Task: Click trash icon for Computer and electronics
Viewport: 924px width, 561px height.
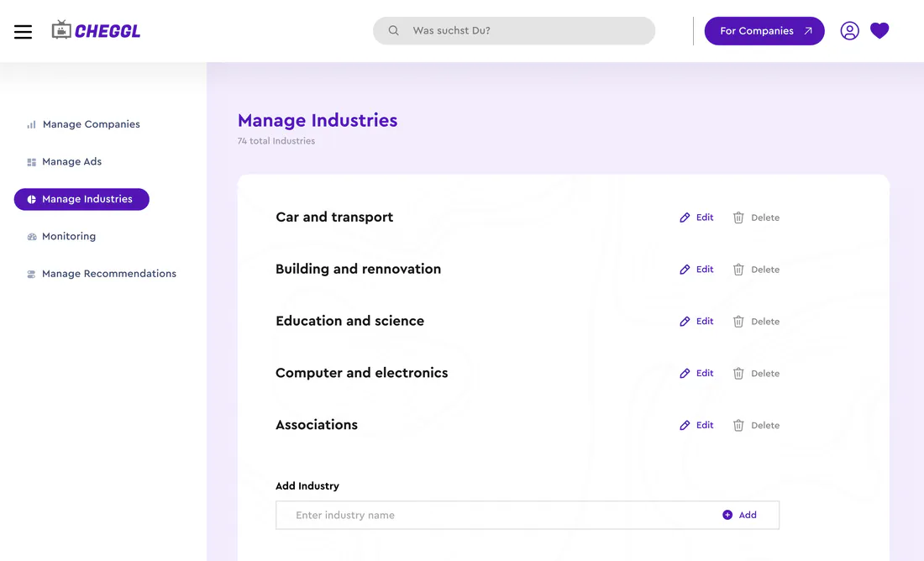Action: 738,373
